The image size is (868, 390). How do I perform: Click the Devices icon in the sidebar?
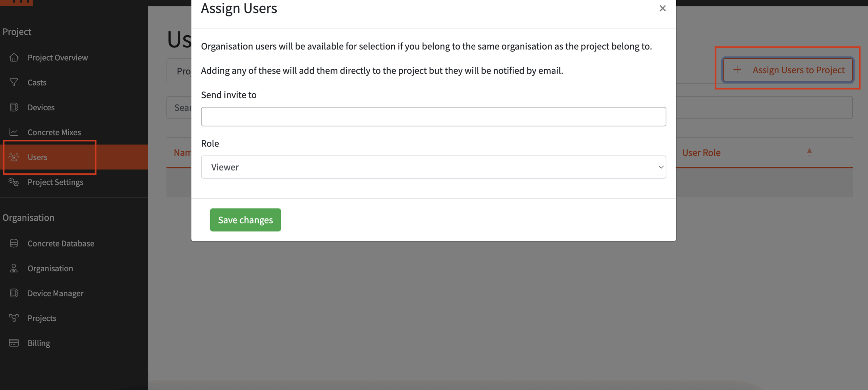click(14, 107)
